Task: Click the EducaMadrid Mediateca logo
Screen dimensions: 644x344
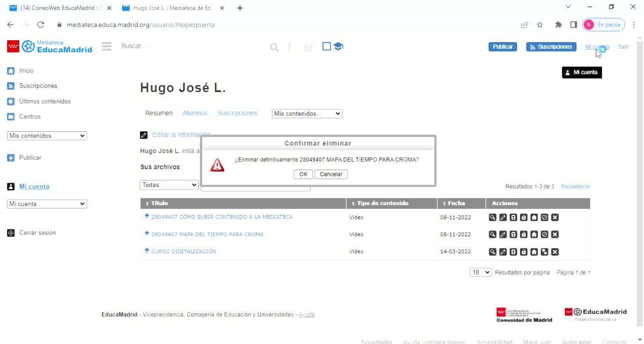Action: point(50,47)
